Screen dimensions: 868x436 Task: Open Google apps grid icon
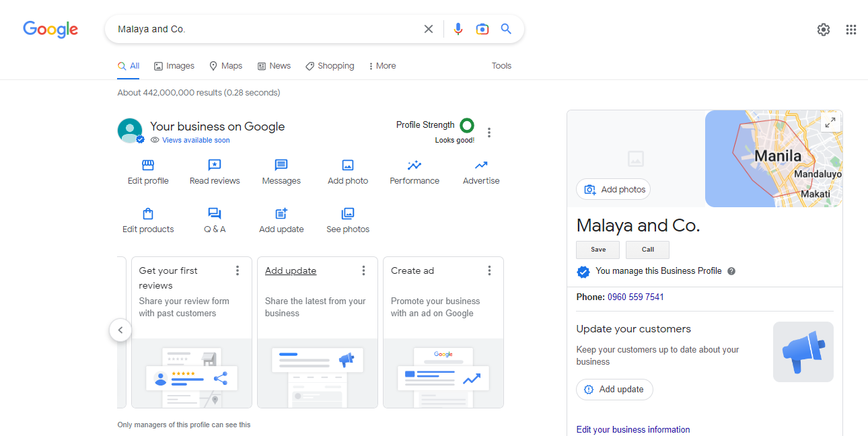coord(851,30)
